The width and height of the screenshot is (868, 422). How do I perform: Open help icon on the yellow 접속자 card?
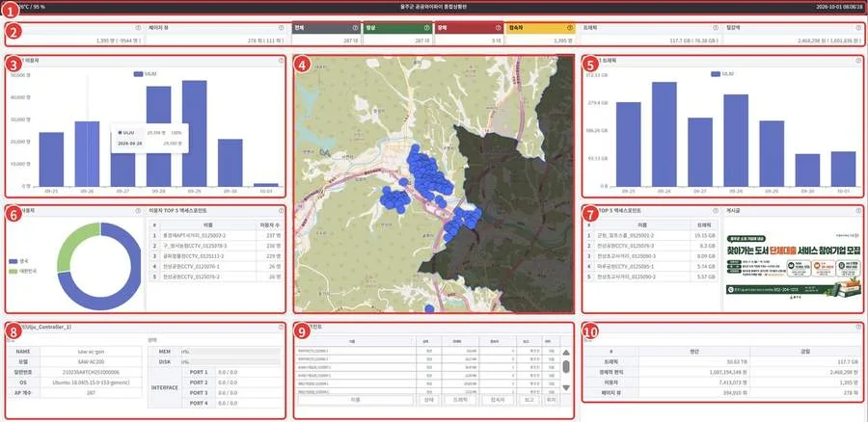(x=569, y=28)
